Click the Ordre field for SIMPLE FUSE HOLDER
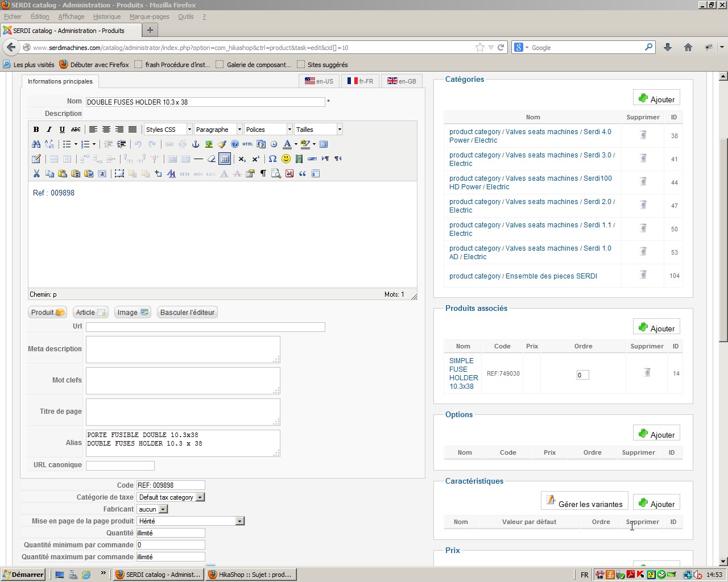The height and width of the screenshot is (582, 728). (582, 375)
